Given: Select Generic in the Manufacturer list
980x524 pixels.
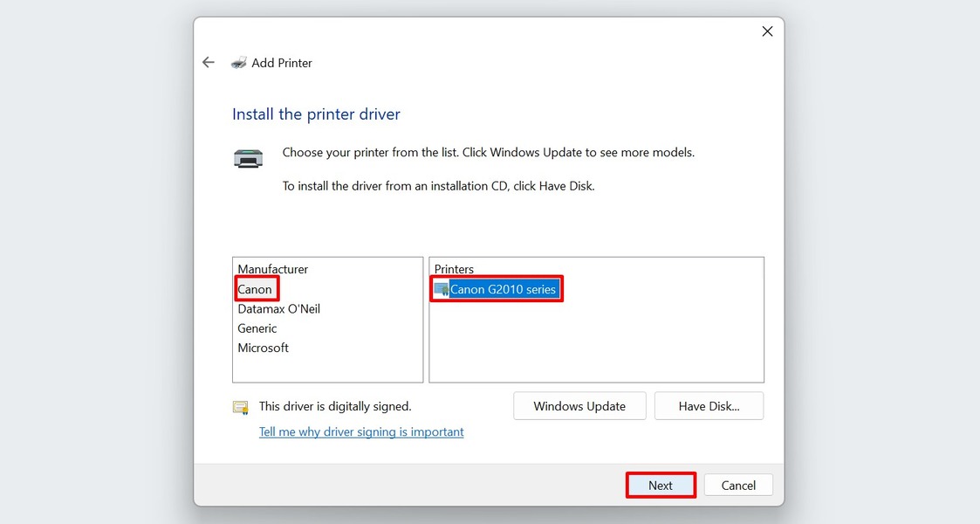Looking at the screenshot, I should pos(257,327).
